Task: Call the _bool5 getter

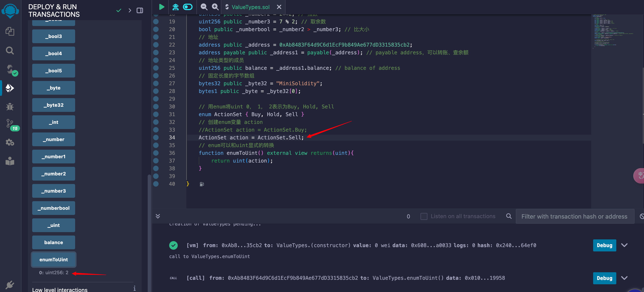Action: coord(53,71)
